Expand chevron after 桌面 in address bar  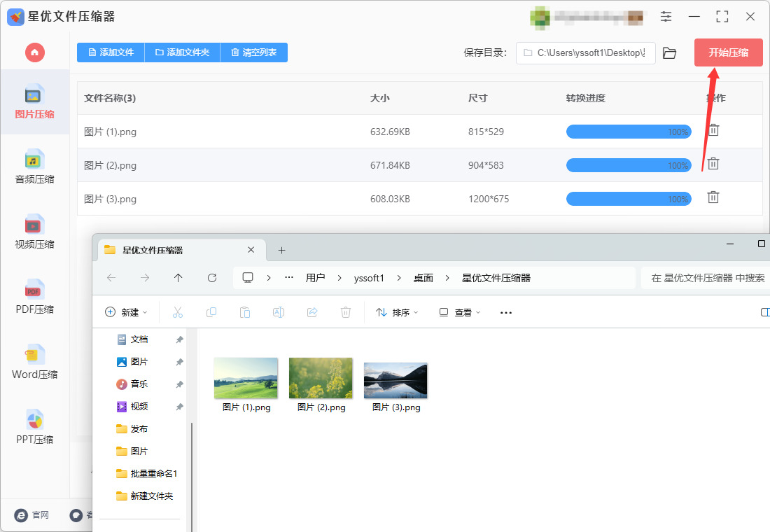(447, 278)
